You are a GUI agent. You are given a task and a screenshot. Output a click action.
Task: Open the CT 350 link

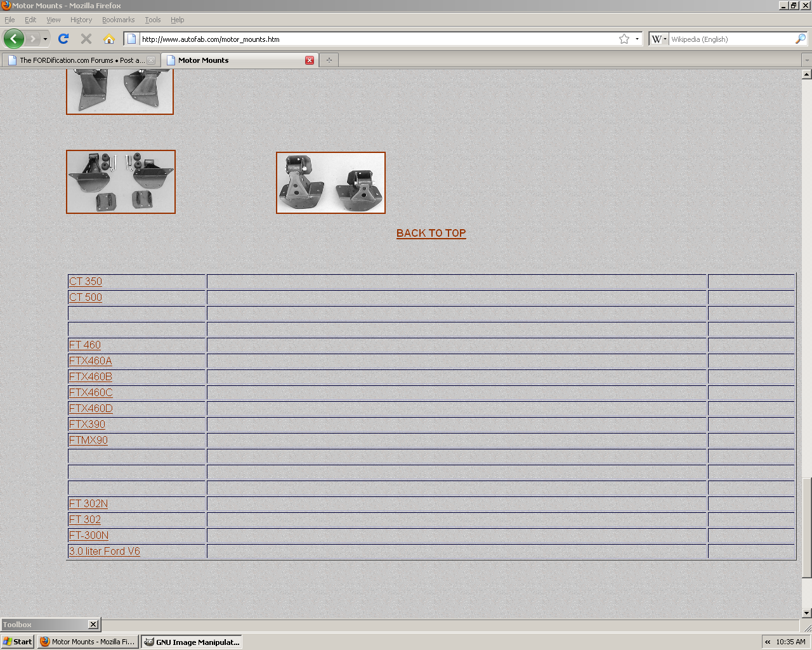pyautogui.click(x=86, y=282)
